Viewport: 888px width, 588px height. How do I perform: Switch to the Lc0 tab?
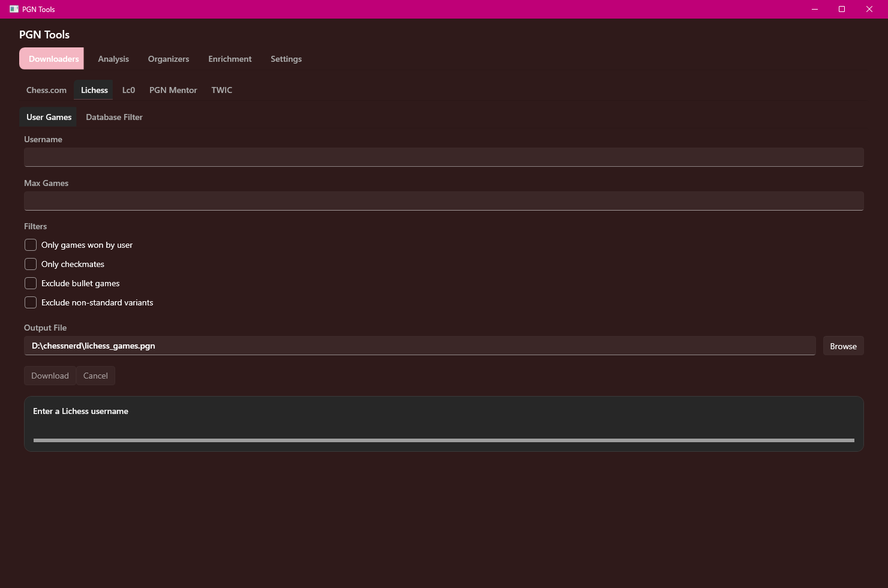click(x=128, y=90)
